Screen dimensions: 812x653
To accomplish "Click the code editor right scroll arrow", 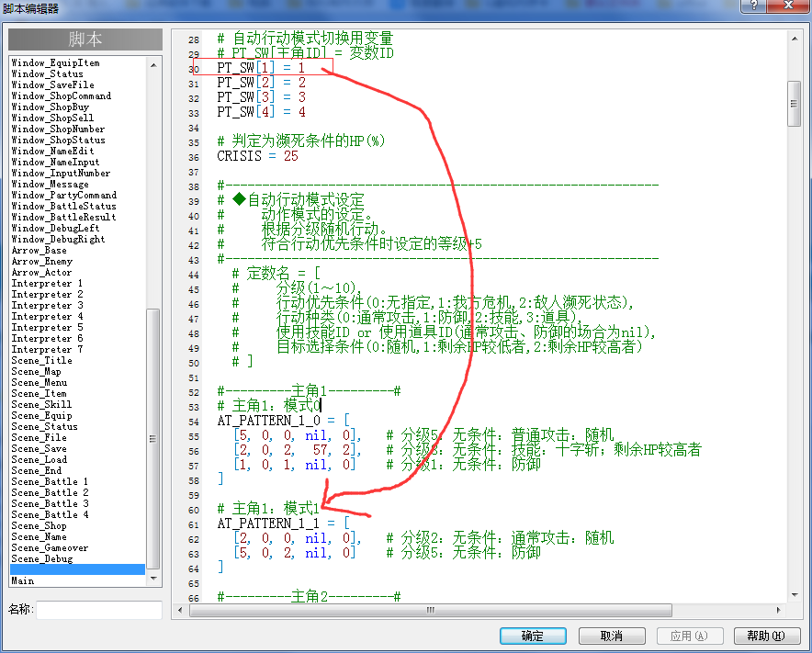I will pyautogui.click(x=778, y=610).
